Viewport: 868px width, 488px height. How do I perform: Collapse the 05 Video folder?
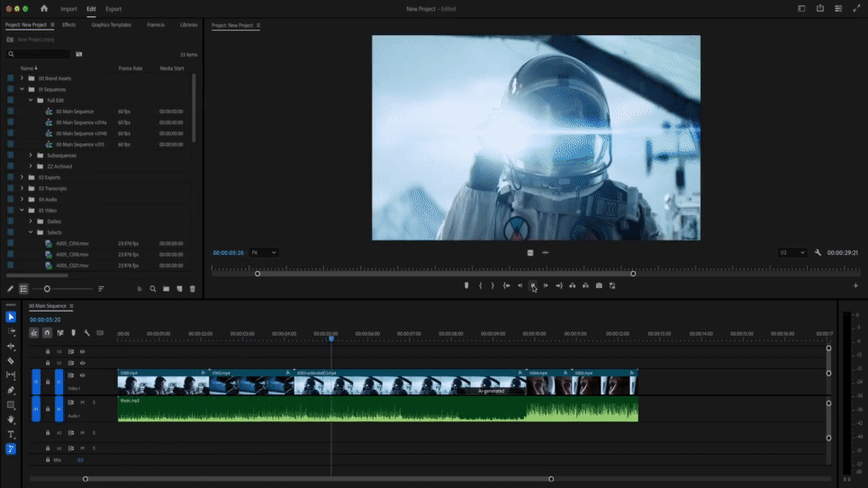coord(22,211)
